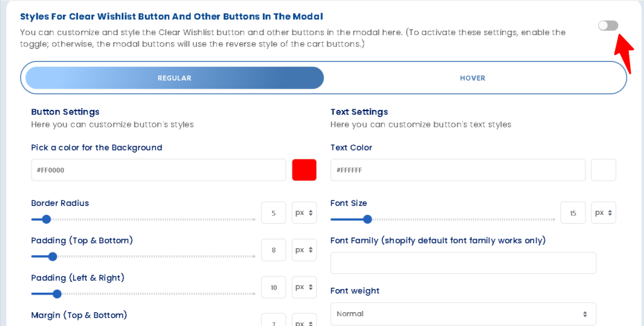Click the Padding Top & Bottom slider handle

(x=53, y=256)
